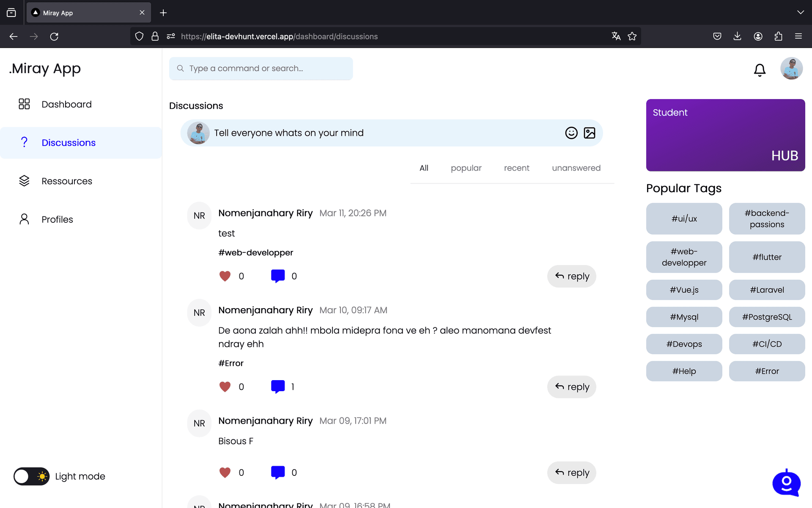Click the Profiles person icon
Image resolution: width=812 pixels, height=508 pixels.
pos(24,219)
